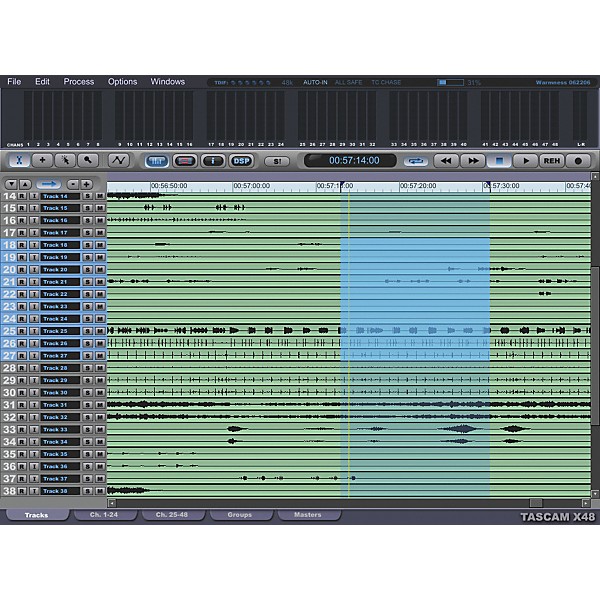Click the TDIF sync indicators

point(243,82)
